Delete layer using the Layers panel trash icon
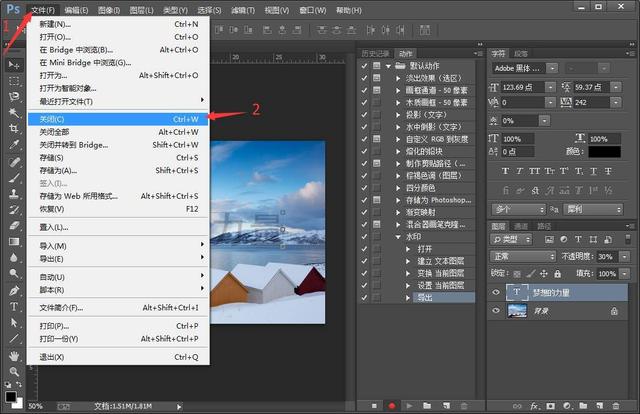This screenshot has width=640, height=414. tap(616, 406)
